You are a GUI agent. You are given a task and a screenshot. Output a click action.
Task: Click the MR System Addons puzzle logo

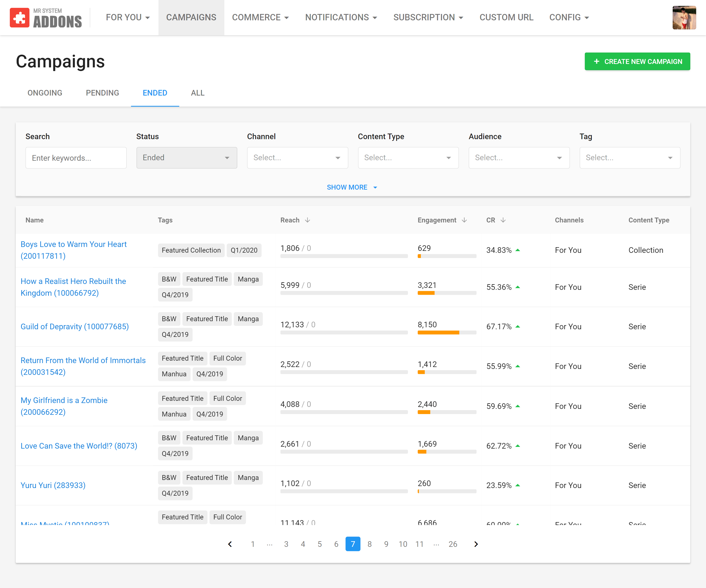20,17
